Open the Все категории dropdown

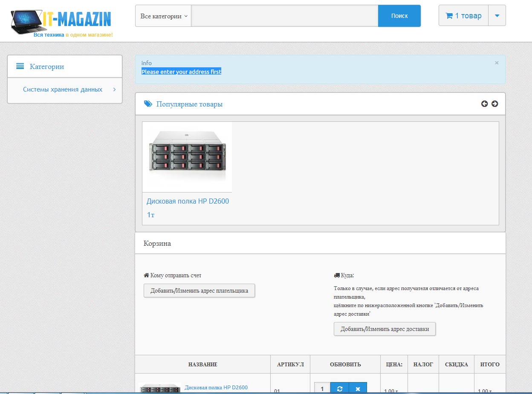pos(163,16)
